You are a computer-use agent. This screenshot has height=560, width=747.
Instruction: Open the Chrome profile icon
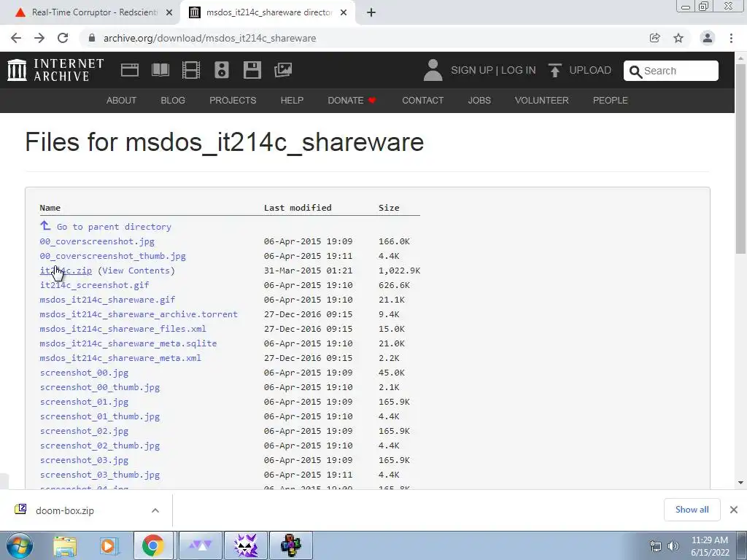pyautogui.click(x=708, y=38)
